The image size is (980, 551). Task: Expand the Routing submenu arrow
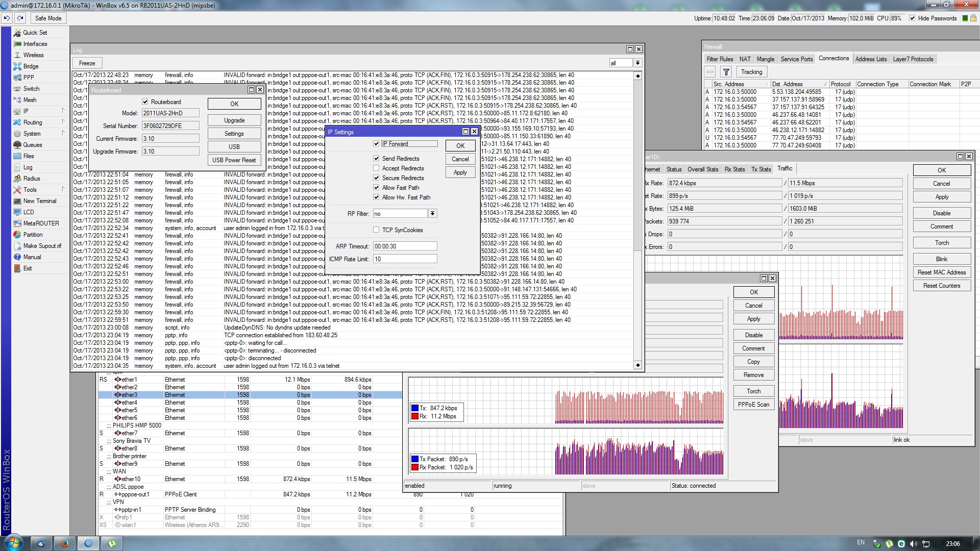tap(63, 122)
